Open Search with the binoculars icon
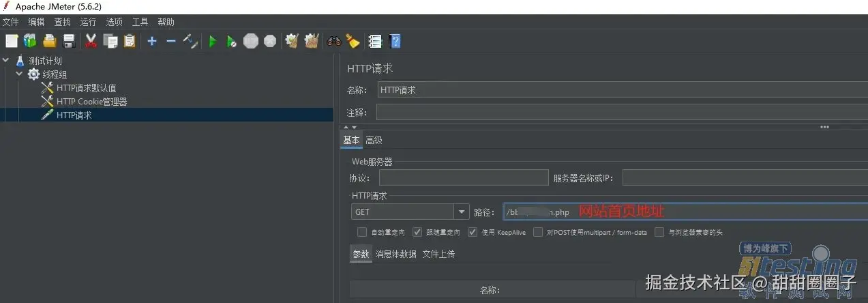Viewport: 868px width, 303px height. (333, 42)
